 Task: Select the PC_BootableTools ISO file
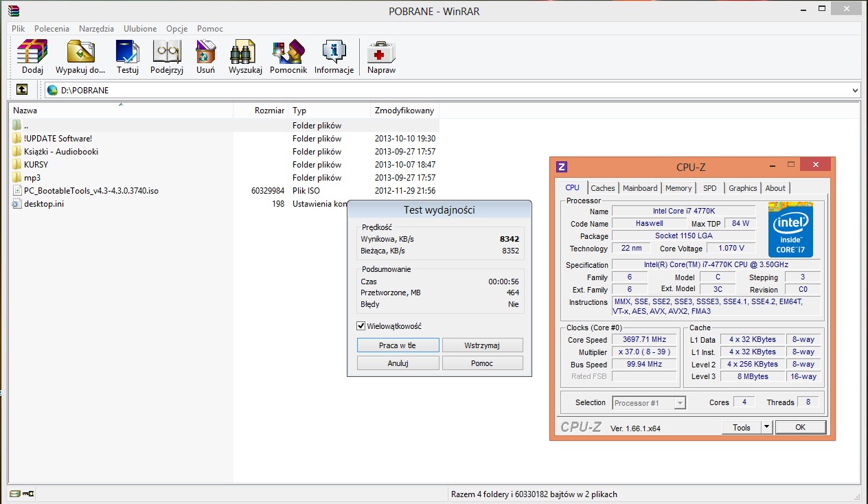click(91, 191)
